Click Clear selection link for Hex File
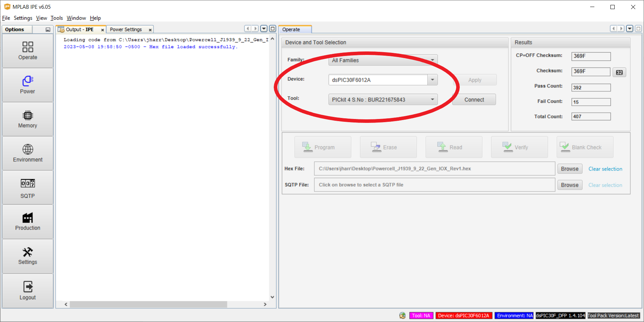644x322 pixels. [x=605, y=169]
